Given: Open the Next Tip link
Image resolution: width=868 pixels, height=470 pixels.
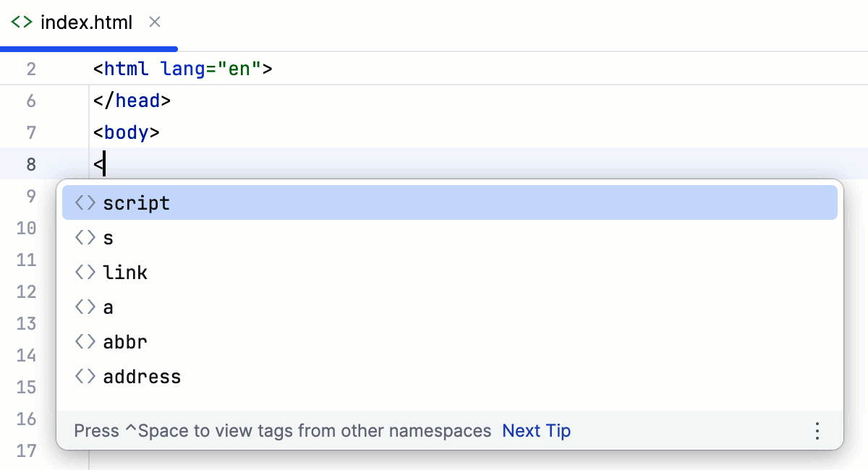Looking at the screenshot, I should point(536,430).
